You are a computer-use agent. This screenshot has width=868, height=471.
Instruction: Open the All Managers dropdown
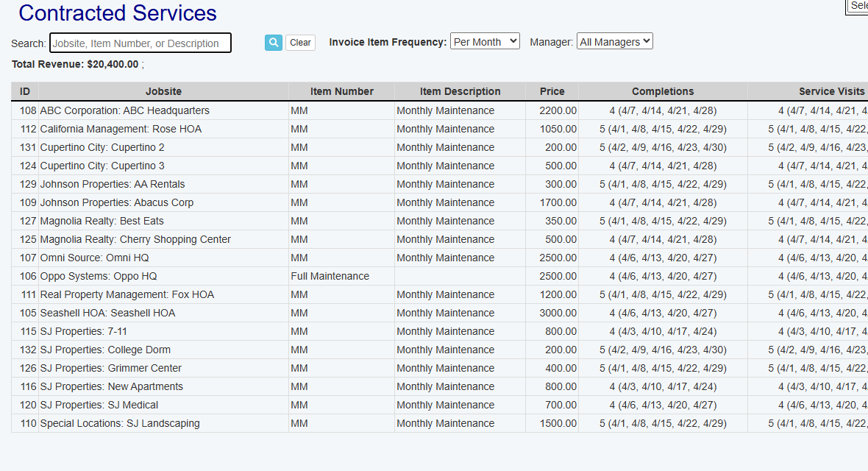(x=614, y=41)
